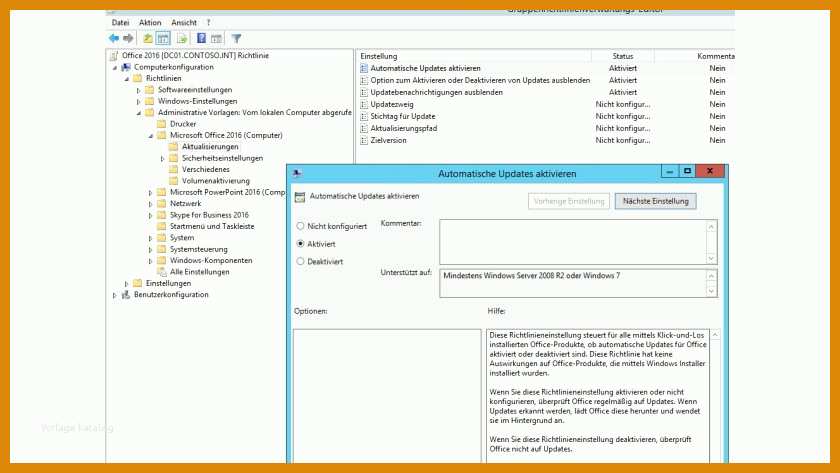Click up arrow of Unterstützt auf scrollbar

(x=711, y=275)
